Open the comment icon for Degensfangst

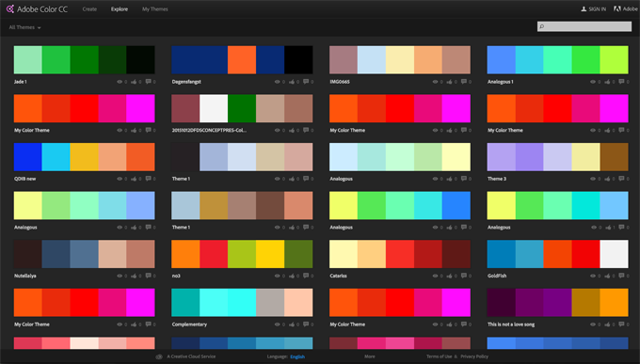click(306, 82)
